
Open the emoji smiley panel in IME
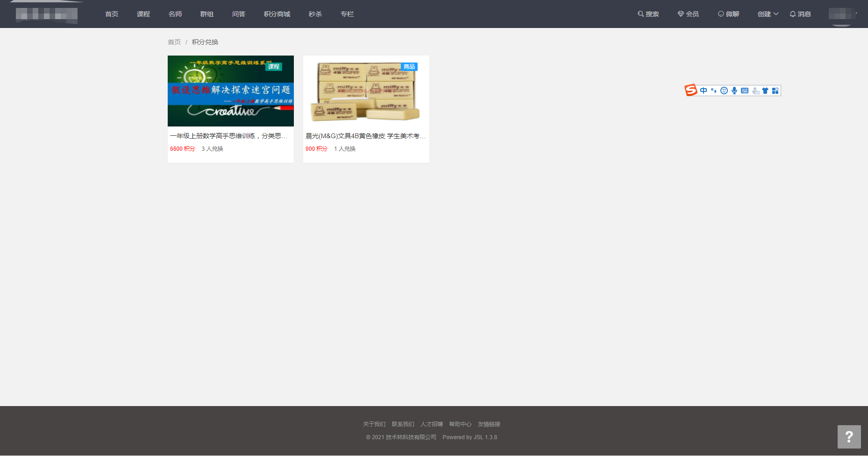(724, 91)
